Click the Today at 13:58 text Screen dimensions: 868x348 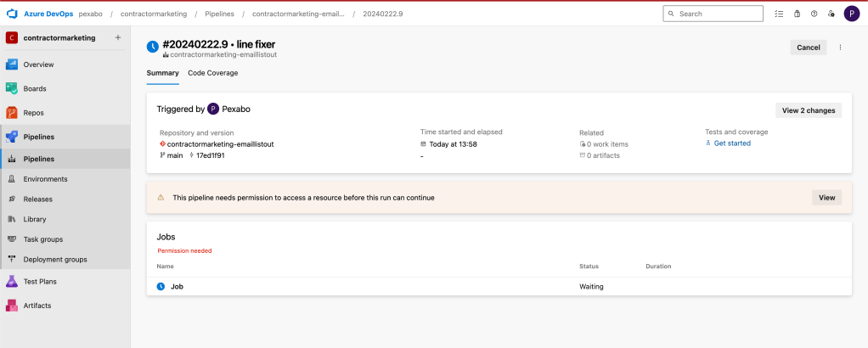coord(453,144)
